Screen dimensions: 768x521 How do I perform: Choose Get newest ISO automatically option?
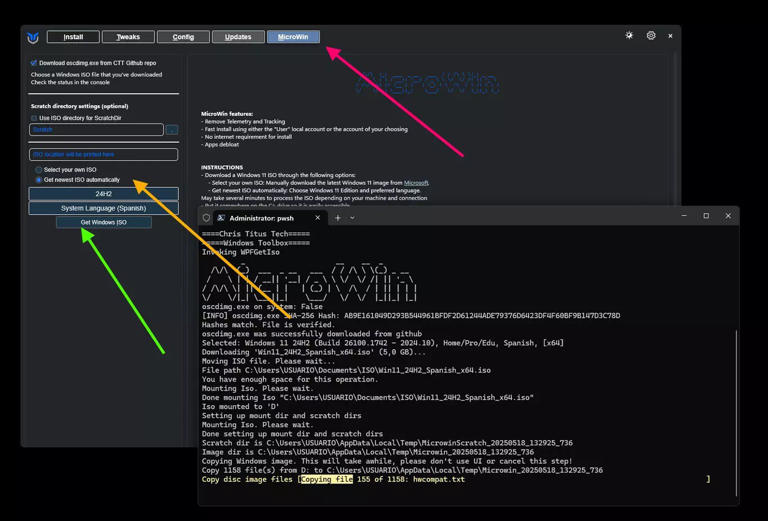point(39,180)
